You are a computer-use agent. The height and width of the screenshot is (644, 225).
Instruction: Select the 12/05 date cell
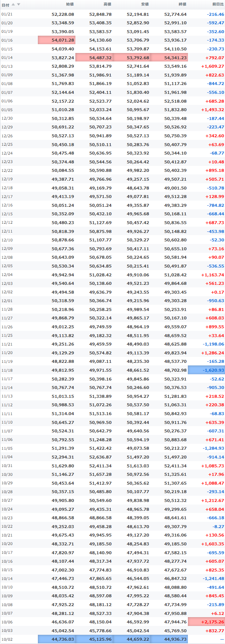[7, 266]
